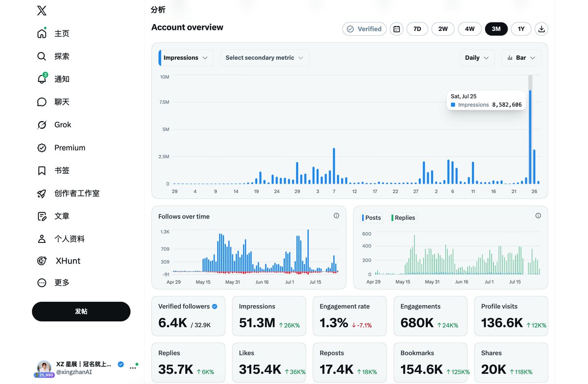Open the 创作者工作室 menu label
The height and width of the screenshot is (384, 588).
coord(77,193)
